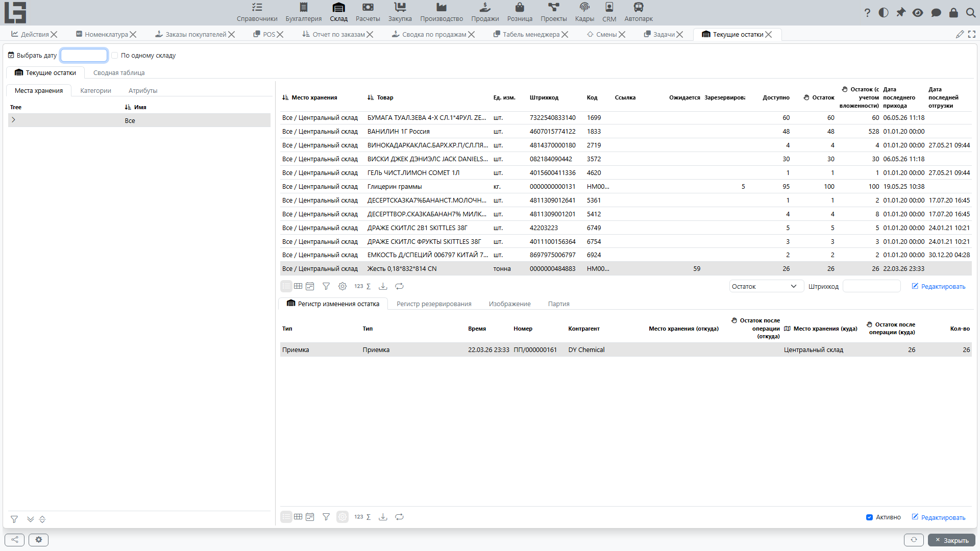Image resolution: width=980 pixels, height=551 pixels.
Task: Open the Склад module
Action: 338,12
